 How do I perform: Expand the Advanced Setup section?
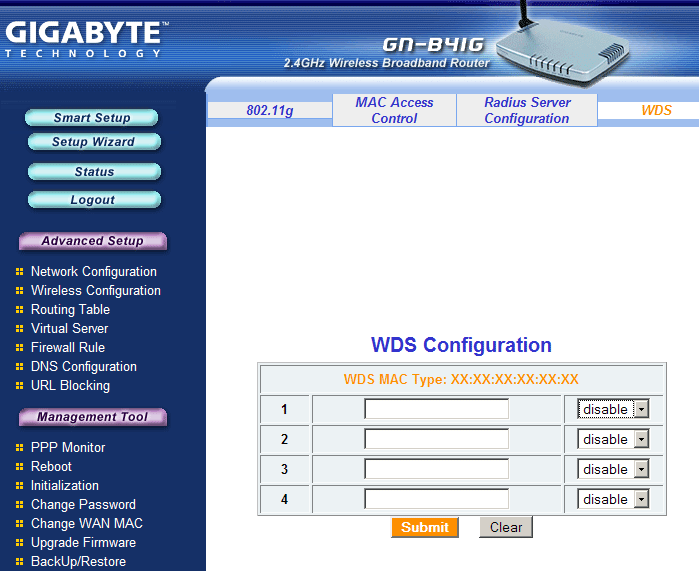point(93,241)
